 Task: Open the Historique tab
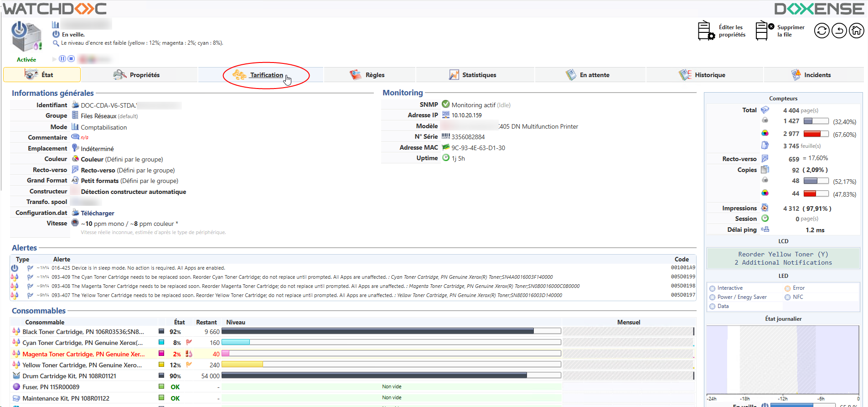[709, 75]
